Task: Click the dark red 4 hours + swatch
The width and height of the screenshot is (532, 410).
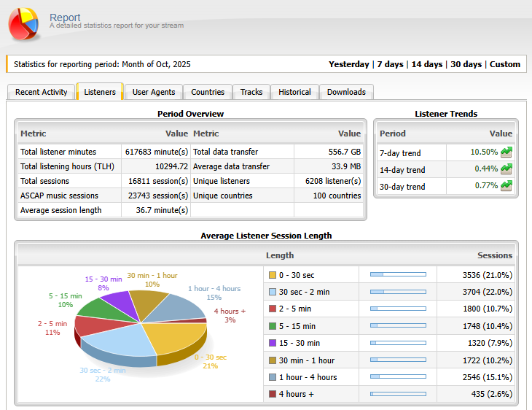Action: 273,394
